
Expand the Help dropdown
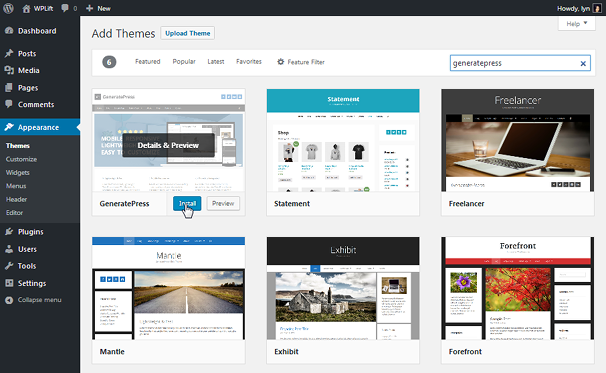[577, 24]
